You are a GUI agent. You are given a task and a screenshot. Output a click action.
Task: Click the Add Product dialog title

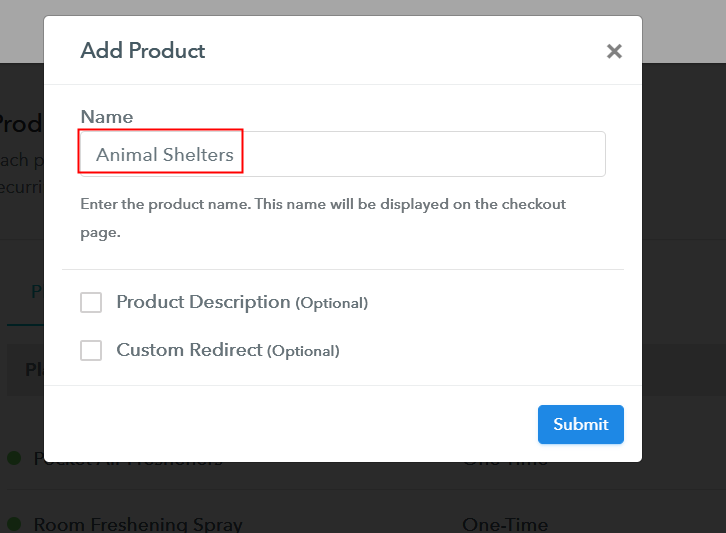(x=143, y=50)
